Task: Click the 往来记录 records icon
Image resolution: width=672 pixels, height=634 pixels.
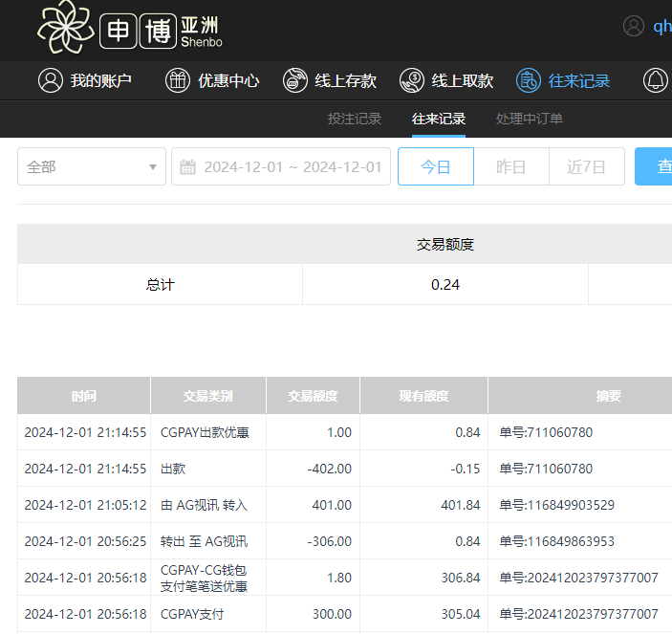Action: 529,81
